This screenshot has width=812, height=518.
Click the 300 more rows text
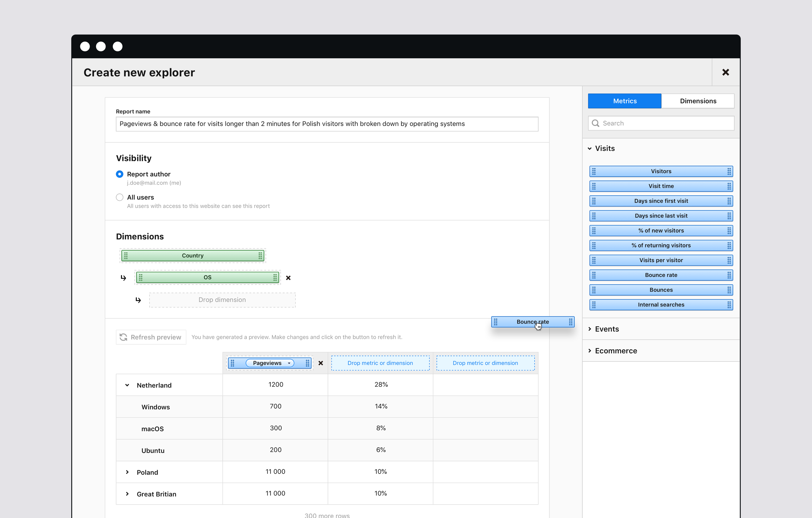click(x=327, y=515)
